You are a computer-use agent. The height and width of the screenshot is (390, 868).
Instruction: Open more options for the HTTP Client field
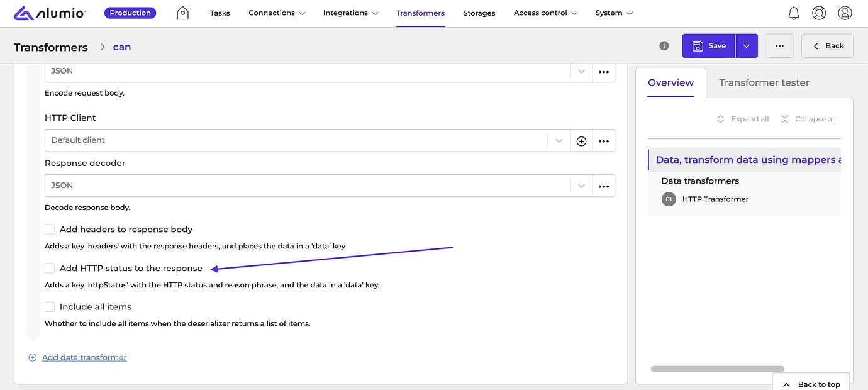click(x=604, y=140)
